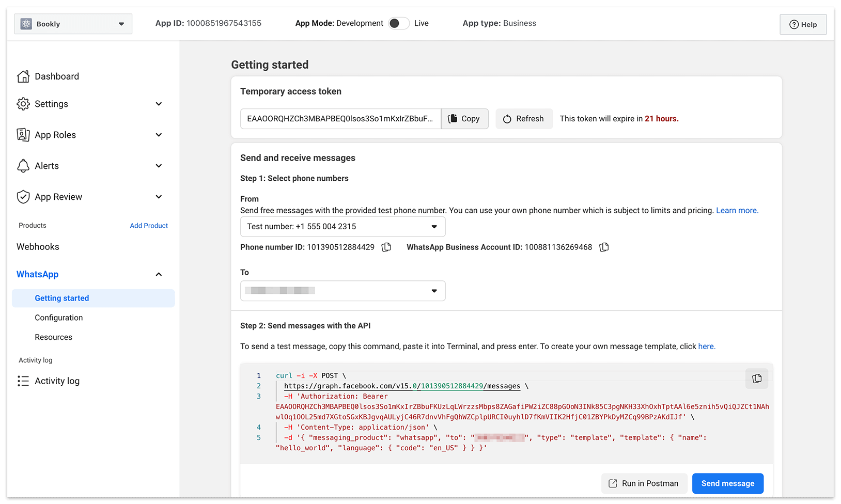Click the 'Products' sidebar section label

click(33, 226)
